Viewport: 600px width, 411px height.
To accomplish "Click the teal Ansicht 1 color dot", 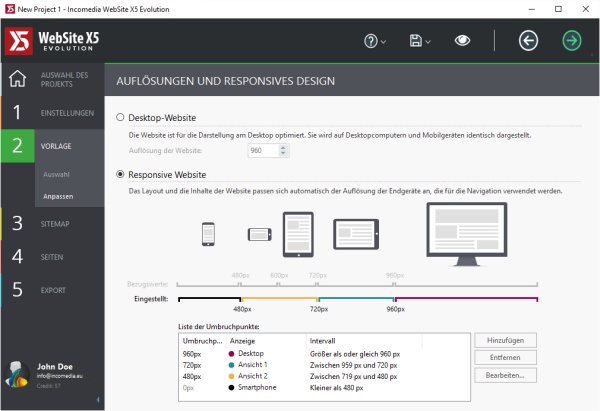I will coord(231,365).
